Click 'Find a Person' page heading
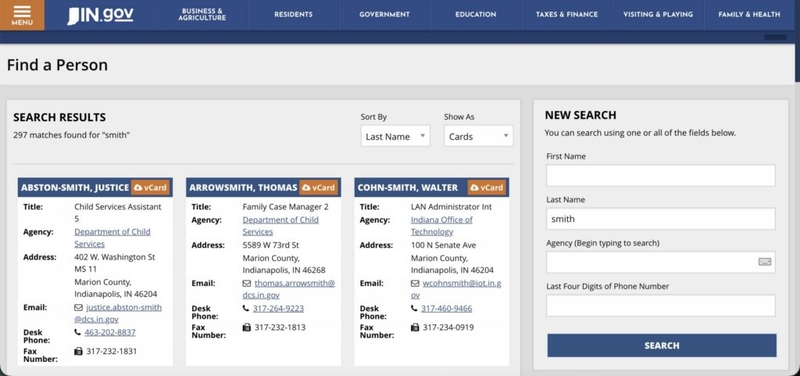 [57, 65]
